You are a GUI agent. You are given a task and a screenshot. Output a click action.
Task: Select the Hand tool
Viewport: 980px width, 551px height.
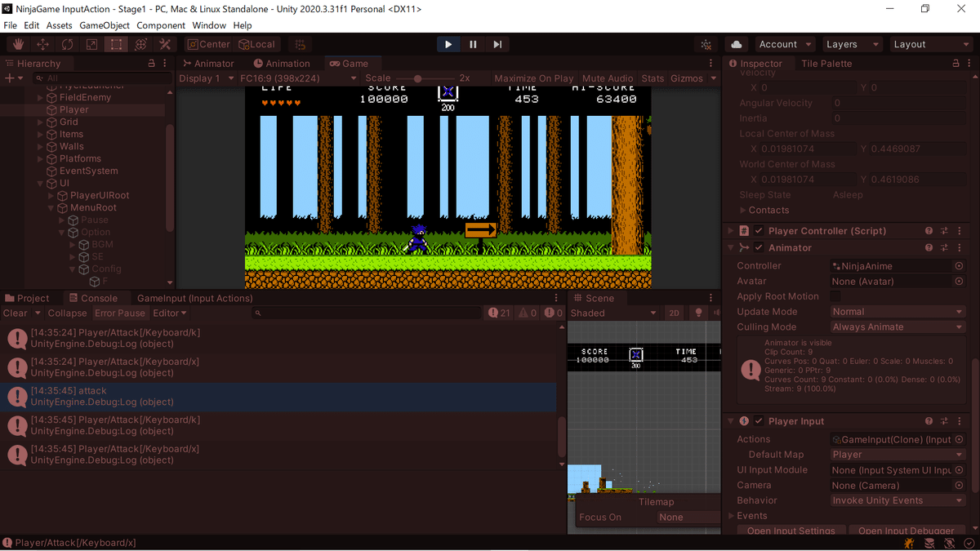(17, 44)
